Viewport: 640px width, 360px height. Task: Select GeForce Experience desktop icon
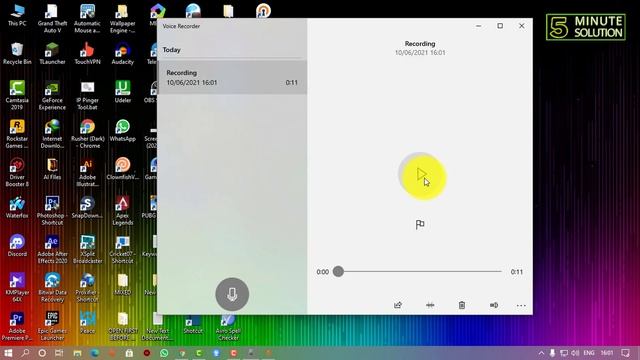(52, 95)
